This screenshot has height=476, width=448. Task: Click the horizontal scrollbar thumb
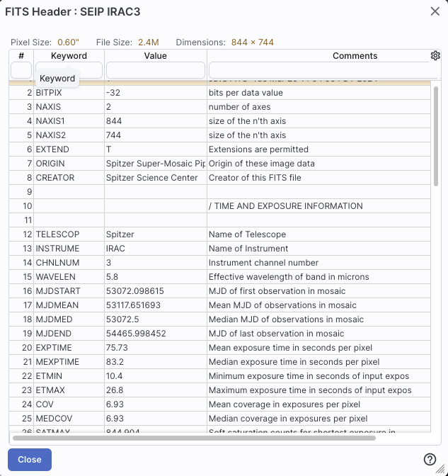click(x=194, y=438)
